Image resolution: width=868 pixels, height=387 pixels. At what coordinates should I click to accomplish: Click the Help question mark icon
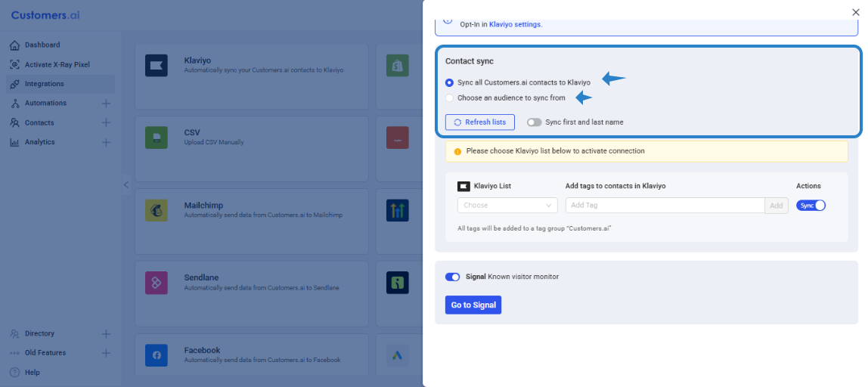point(15,373)
